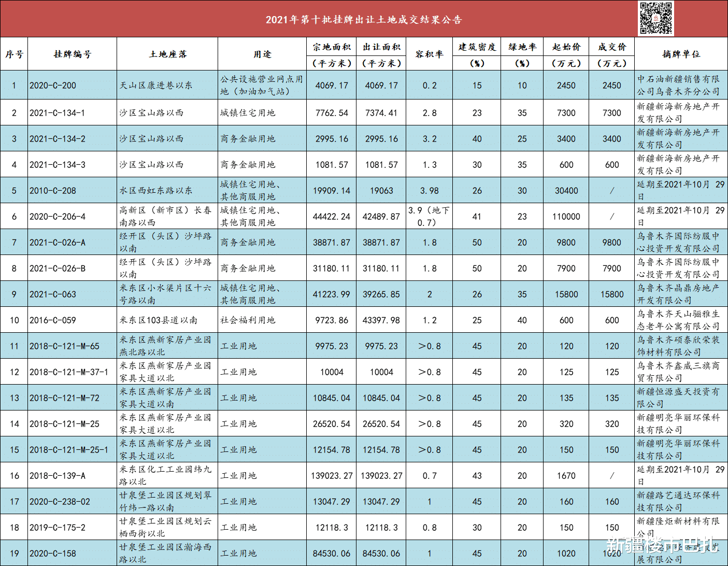Viewport: 728px width, 566px height.
Task: Click the '建筑密度' column header
Action: (477, 47)
